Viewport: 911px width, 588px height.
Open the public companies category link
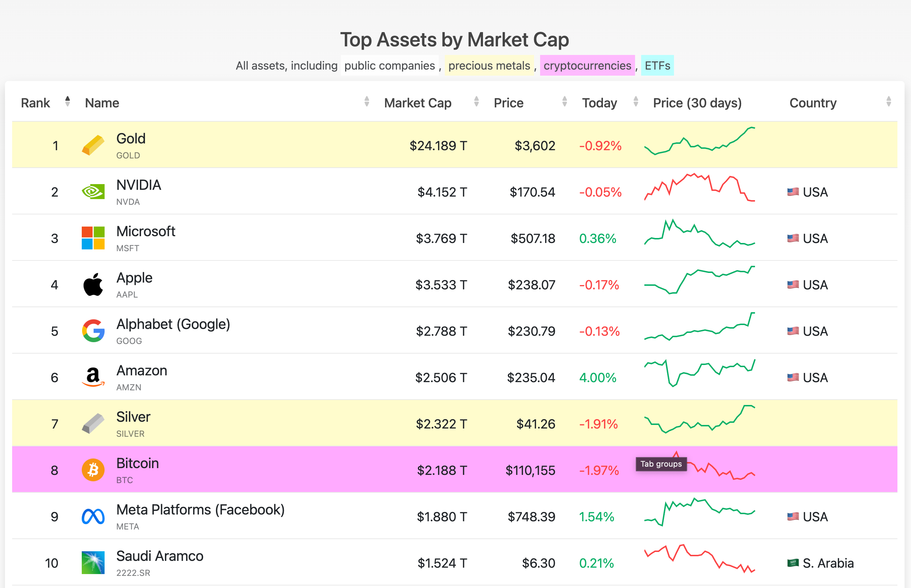(x=389, y=66)
